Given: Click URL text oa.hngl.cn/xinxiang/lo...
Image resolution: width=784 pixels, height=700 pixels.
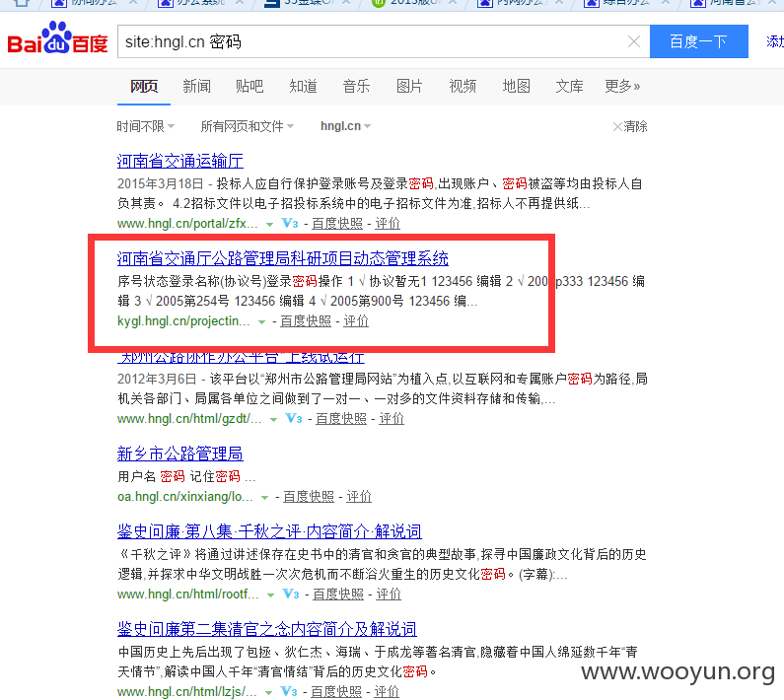Looking at the screenshot, I should point(185,497).
